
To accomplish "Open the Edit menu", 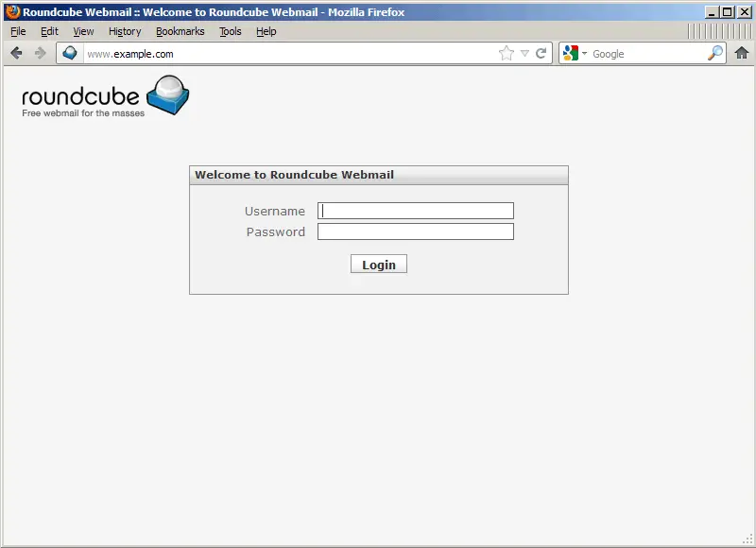I will pyautogui.click(x=49, y=31).
